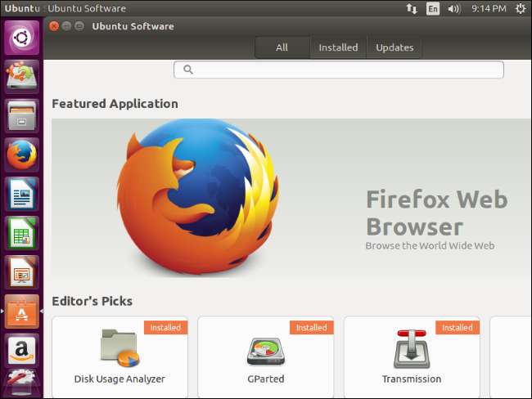Switch to the Installed tab
The width and height of the screenshot is (532, 399).
pos(338,47)
